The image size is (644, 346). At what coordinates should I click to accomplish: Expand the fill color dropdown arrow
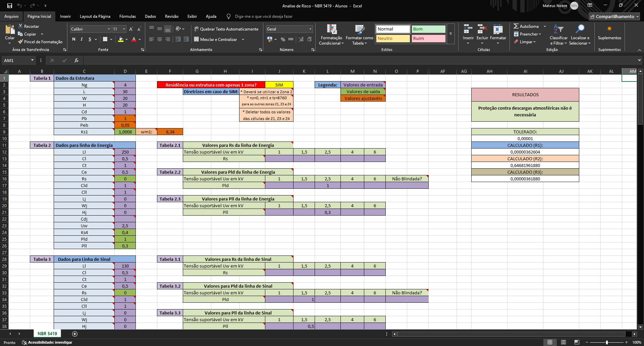[126, 40]
